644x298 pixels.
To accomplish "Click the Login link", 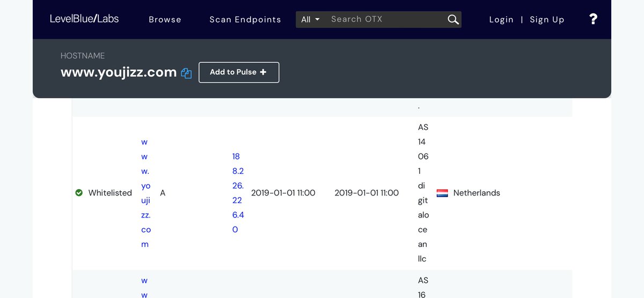I will [501, 19].
